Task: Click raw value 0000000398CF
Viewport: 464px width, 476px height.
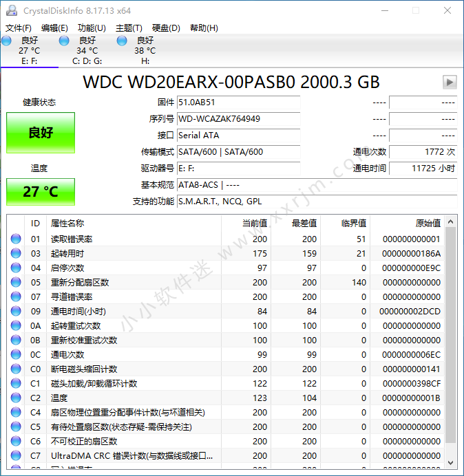Action: (x=412, y=383)
